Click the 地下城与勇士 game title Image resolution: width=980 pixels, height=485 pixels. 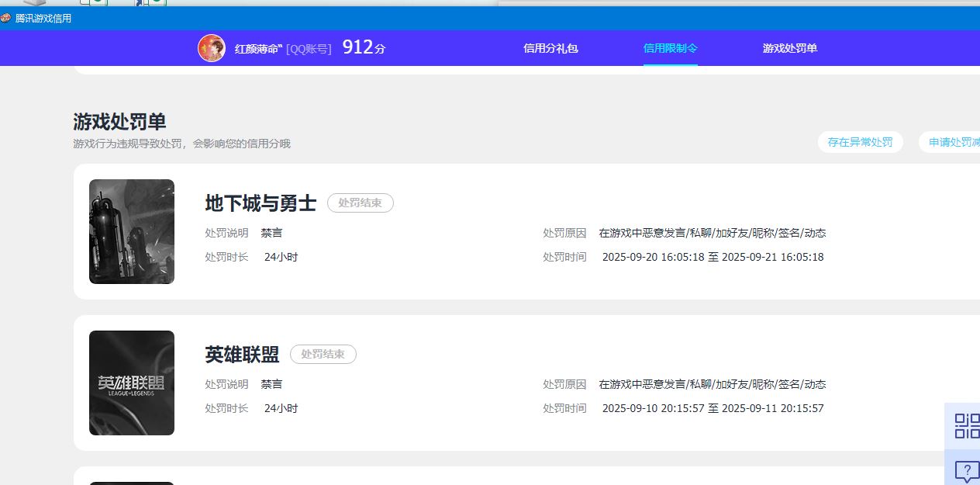[x=261, y=203]
